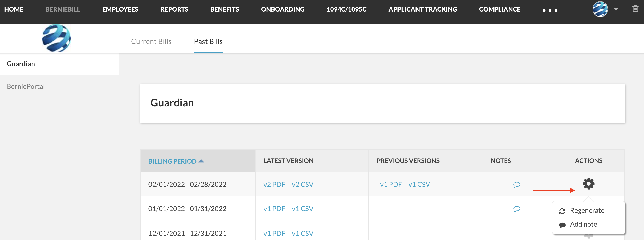Download v1 PDF for December 2021
Viewport: 644px width, 240px height.
[274, 234]
